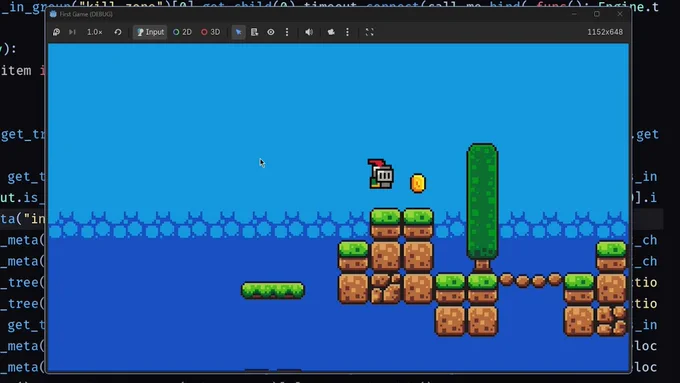Select the 3D node selection mode

210,32
